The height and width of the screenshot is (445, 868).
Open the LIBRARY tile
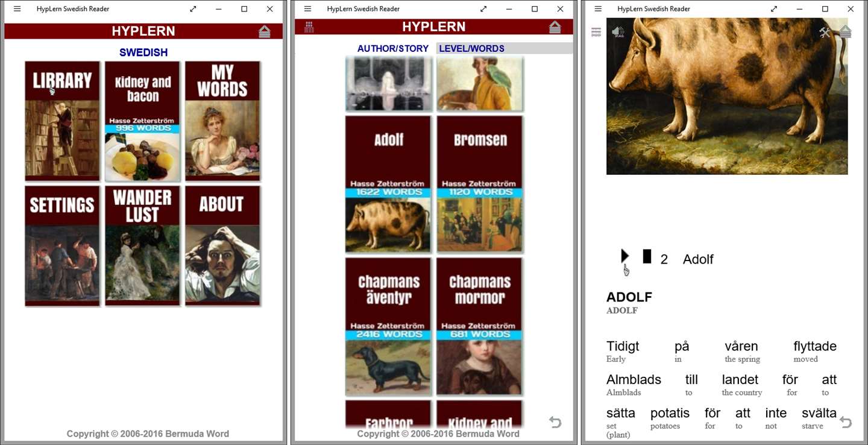click(x=62, y=121)
